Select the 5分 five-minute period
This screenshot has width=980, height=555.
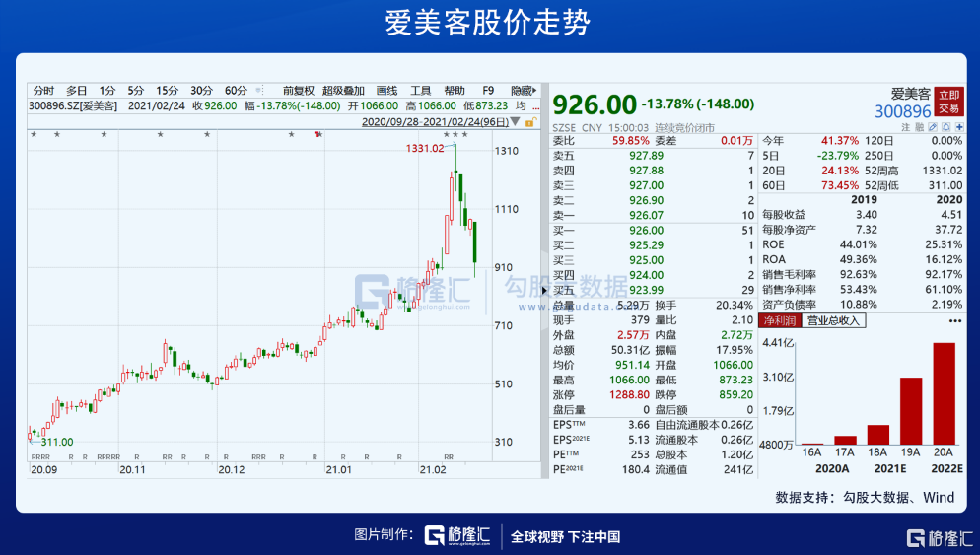coord(136,91)
